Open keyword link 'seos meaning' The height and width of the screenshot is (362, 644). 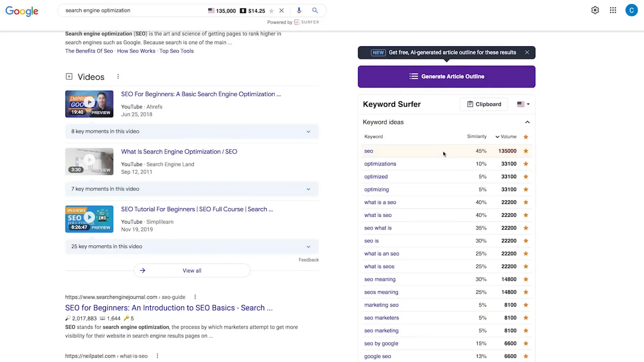coord(381,292)
